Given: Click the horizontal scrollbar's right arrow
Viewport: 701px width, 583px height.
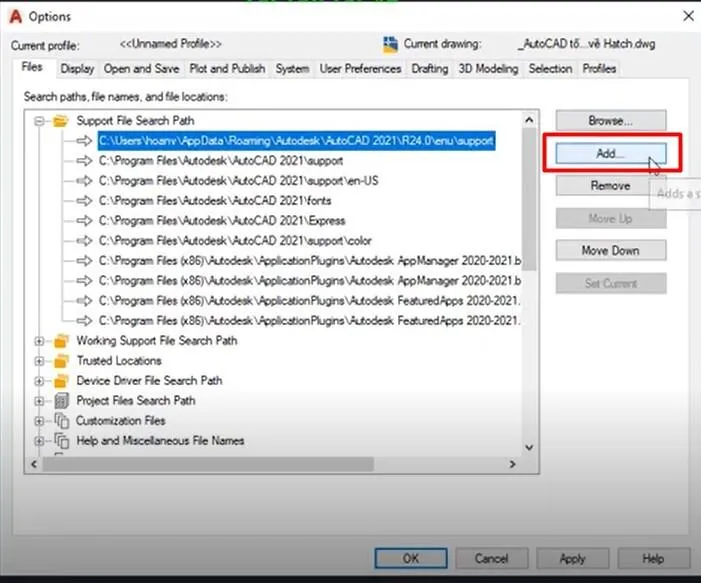Looking at the screenshot, I should (512, 465).
